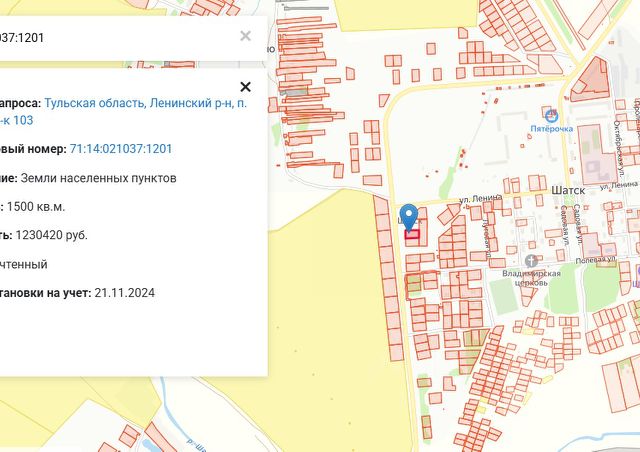Select the highlighted red parcel under the pin
The image size is (640, 452).
click(x=412, y=234)
